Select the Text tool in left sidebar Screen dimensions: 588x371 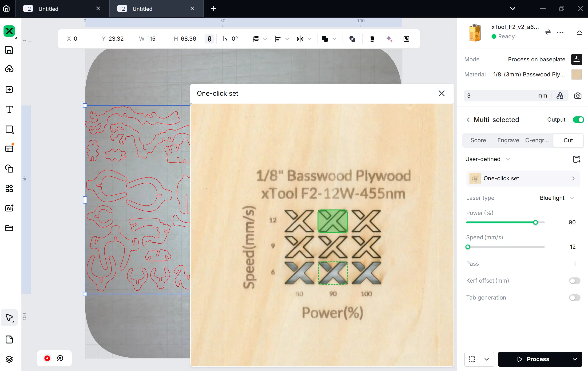click(x=9, y=109)
